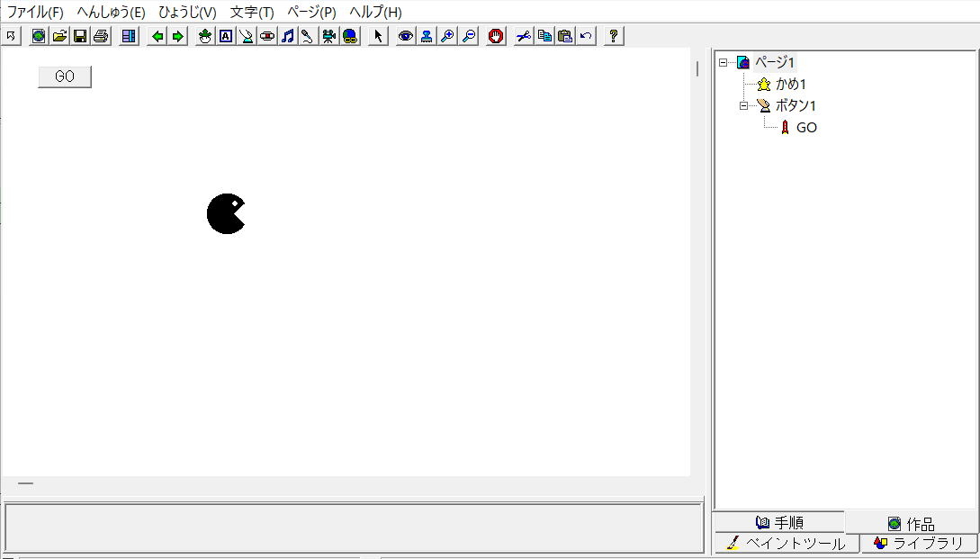Click the eye view icon
This screenshot has height=559, width=980.
[406, 36]
